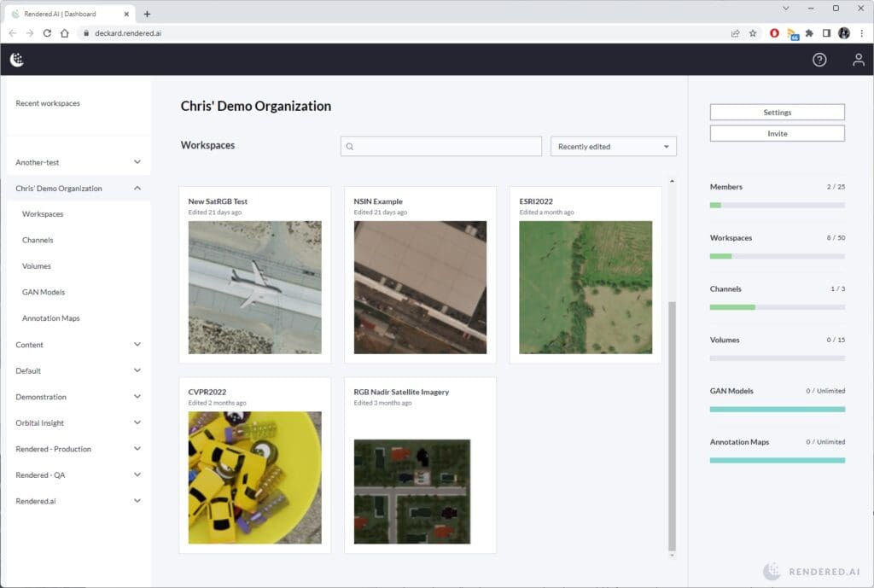The width and height of the screenshot is (874, 588).
Task: Open the extensions puzzle piece icon
Action: (x=809, y=33)
